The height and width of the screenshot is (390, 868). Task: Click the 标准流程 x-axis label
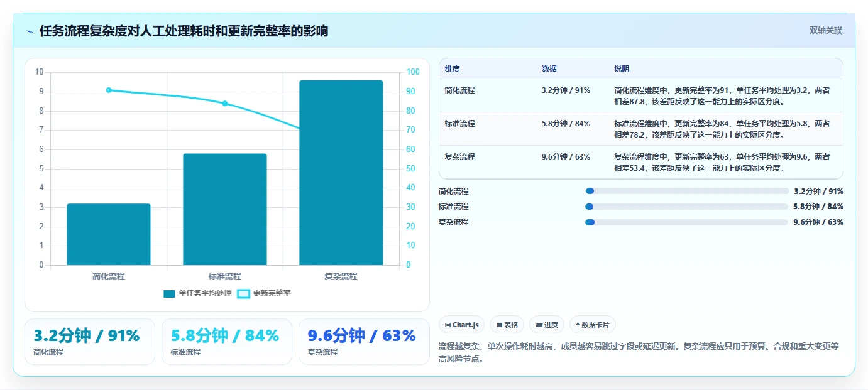[225, 276]
